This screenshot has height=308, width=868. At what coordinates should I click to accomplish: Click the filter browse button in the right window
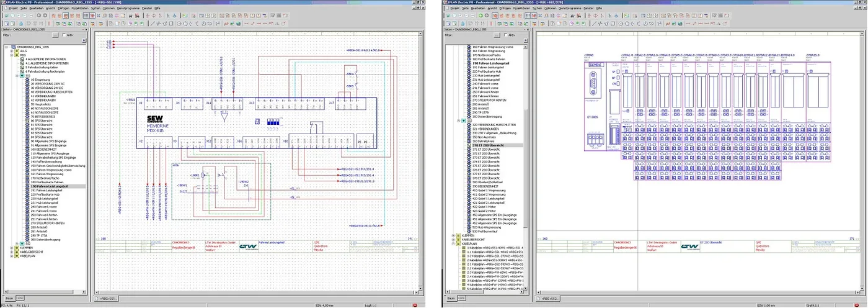pyautogui.click(x=497, y=35)
